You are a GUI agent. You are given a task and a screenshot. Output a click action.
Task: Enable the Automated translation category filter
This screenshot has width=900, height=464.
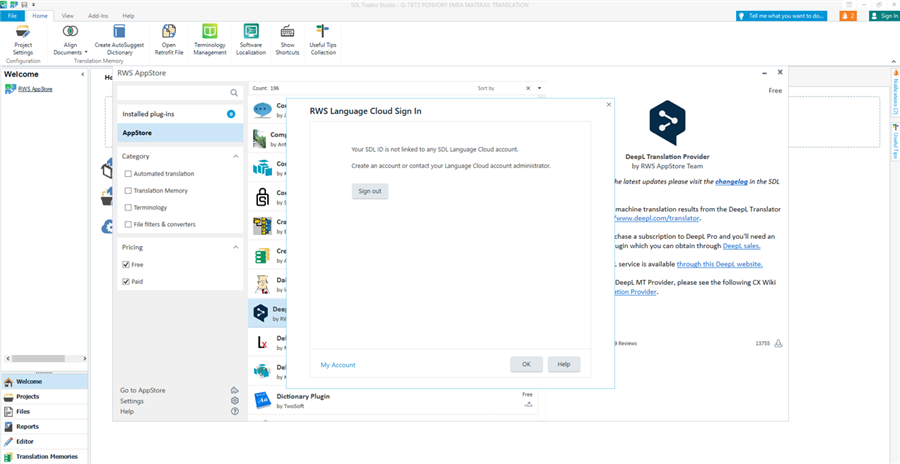[128, 173]
